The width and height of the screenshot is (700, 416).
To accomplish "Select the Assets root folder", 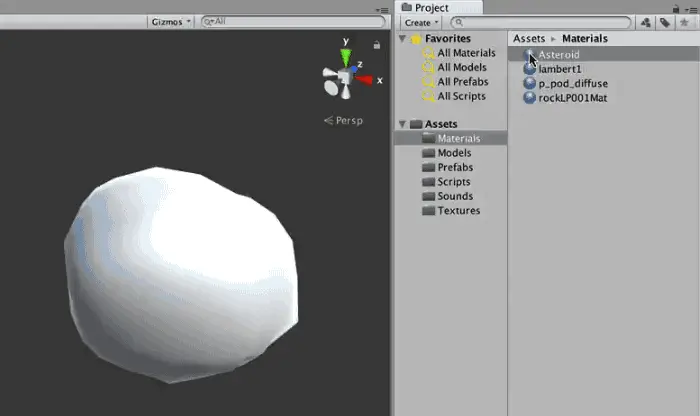I will pos(441,124).
